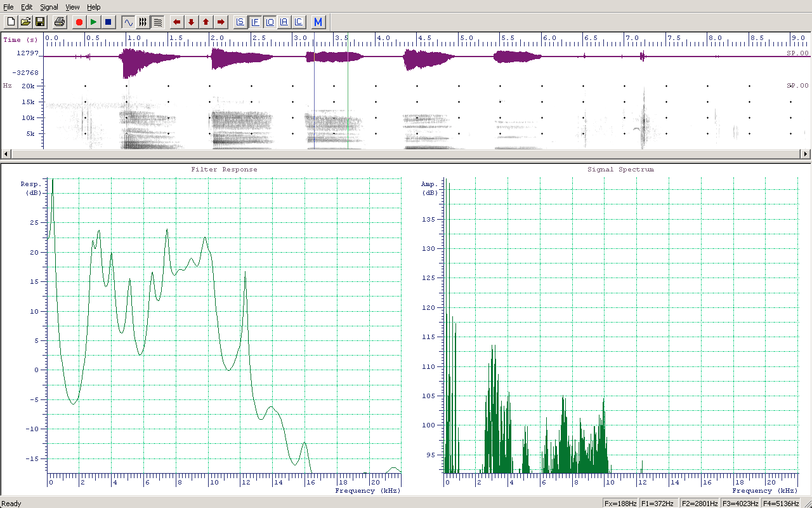Screen dimensions: 812x508
Task: Stop playback with the blue Stop button
Action: pos(108,22)
